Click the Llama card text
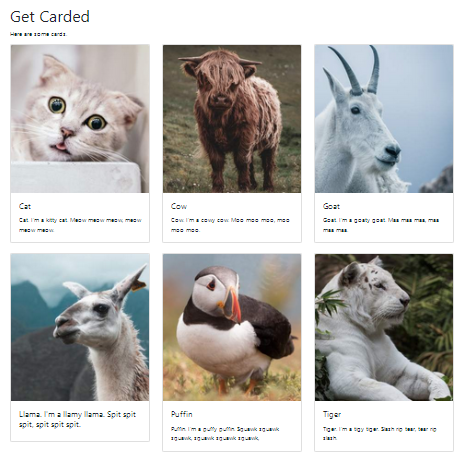Screen dimensions: 464x462 [x=77, y=419]
